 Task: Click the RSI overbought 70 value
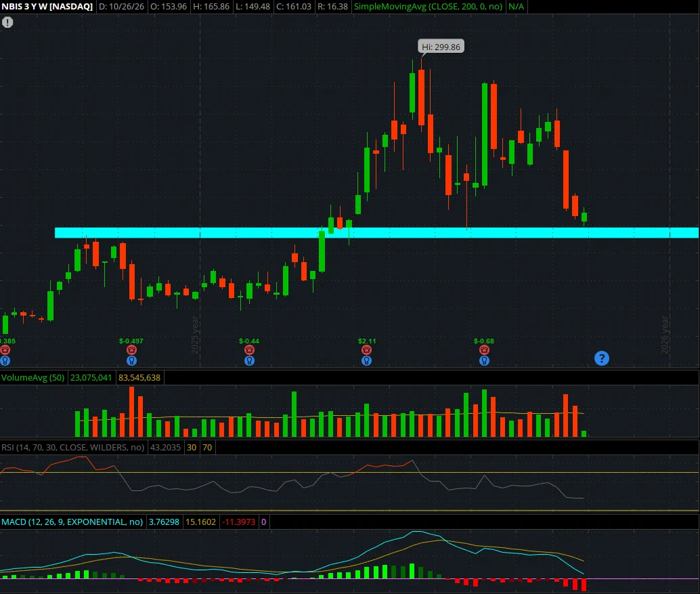(x=207, y=448)
